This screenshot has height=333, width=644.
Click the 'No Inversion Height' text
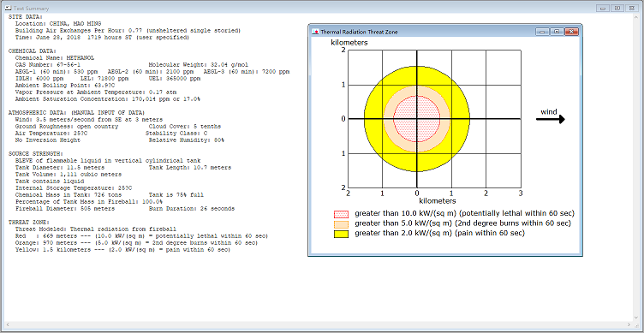pos(48,140)
